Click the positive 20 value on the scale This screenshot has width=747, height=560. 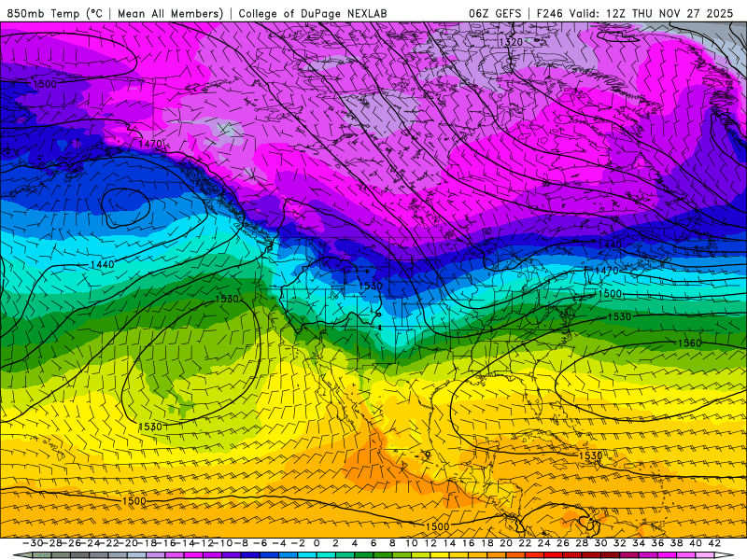click(506, 543)
